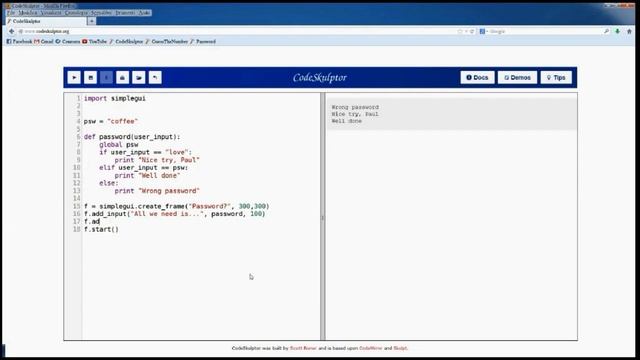Screen dimensions: 640x360
Task: Open the File menu
Action: pos(11,13)
